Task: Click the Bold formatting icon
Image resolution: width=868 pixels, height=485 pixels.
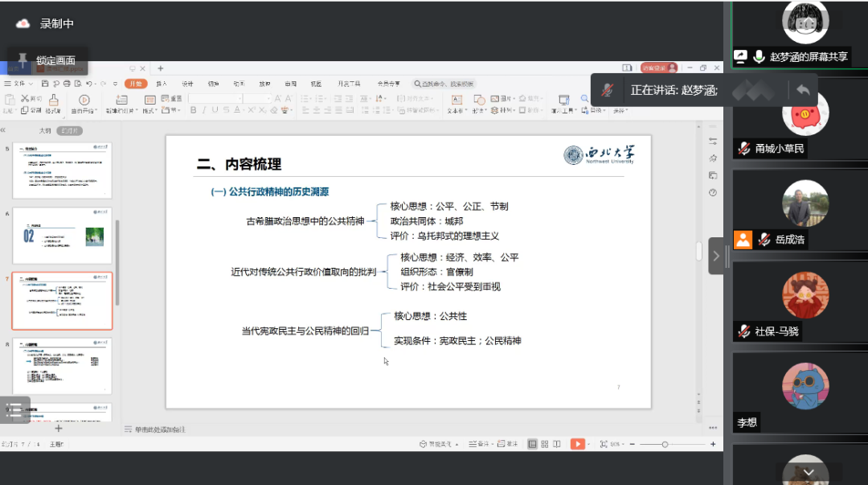Action: (x=193, y=110)
